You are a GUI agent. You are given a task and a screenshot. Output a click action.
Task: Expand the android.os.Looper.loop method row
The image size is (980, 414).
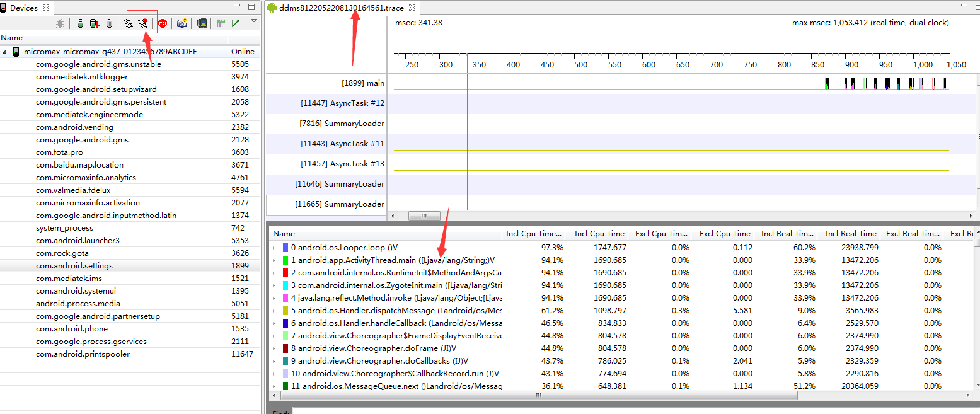click(274, 248)
